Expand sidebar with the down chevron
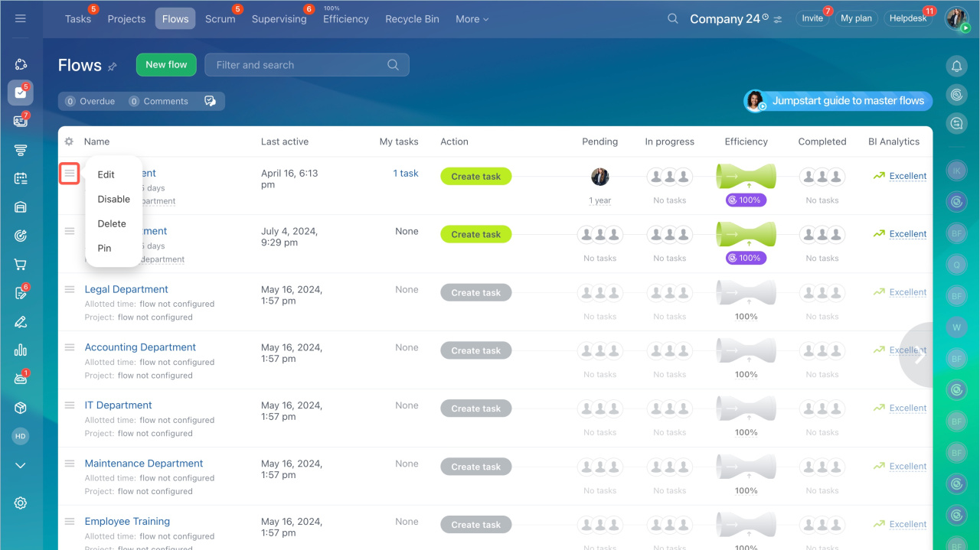This screenshot has height=550, width=980. point(21,465)
